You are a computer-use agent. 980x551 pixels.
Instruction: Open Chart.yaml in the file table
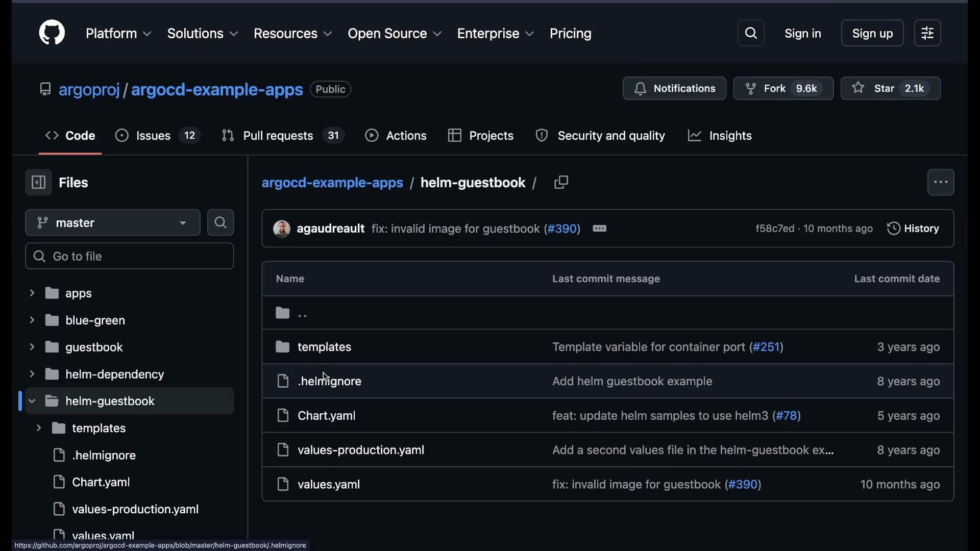(327, 416)
